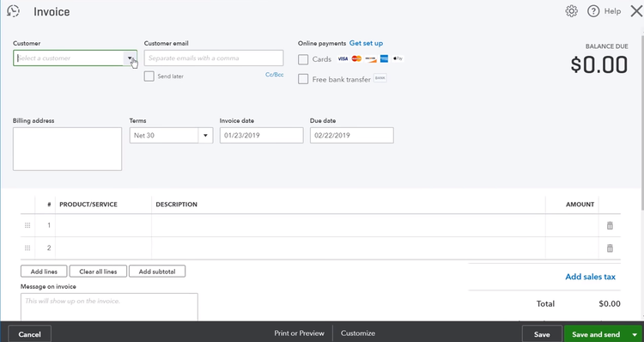The height and width of the screenshot is (342, 644).
Task: Open Cc/Bcc link
Action: tap(275, 75)
